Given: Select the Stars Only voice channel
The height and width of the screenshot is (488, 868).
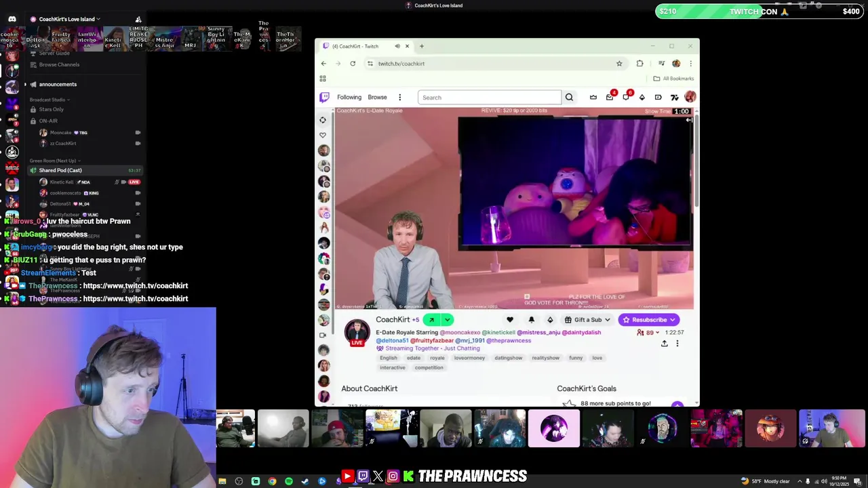Looking at the screenshot, I should (x=52, y=109).
